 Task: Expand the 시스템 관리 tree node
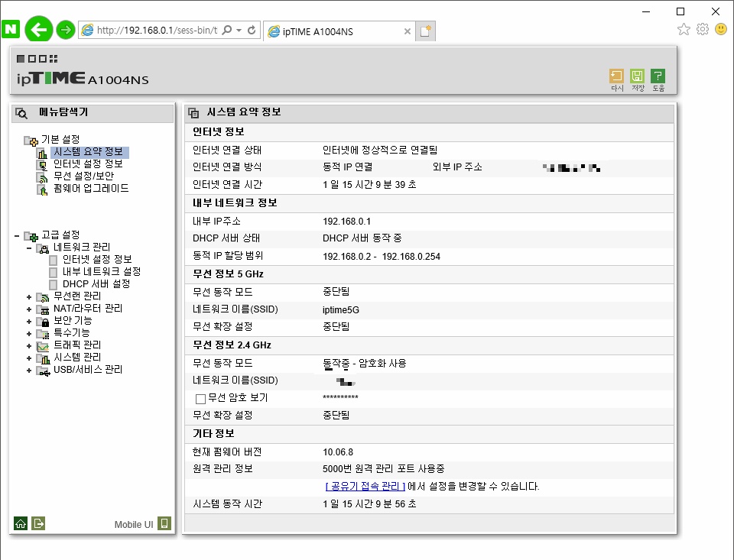point(29,358)
